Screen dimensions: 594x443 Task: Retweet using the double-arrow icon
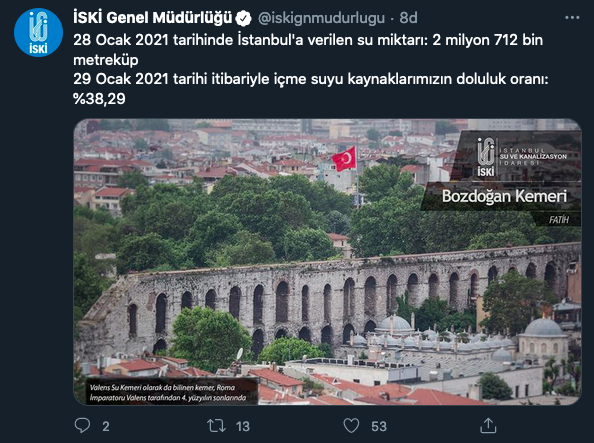pyautogui.click(x=216, y=426)
